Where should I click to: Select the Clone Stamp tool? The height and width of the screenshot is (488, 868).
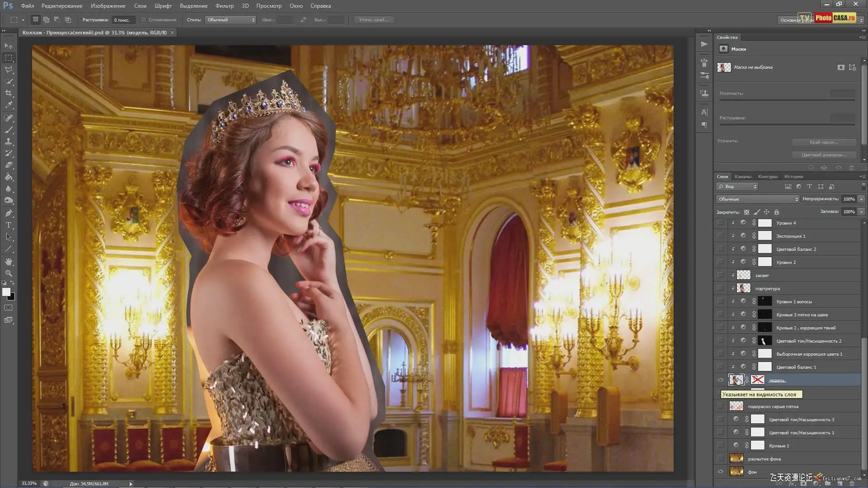pos(9,141)
